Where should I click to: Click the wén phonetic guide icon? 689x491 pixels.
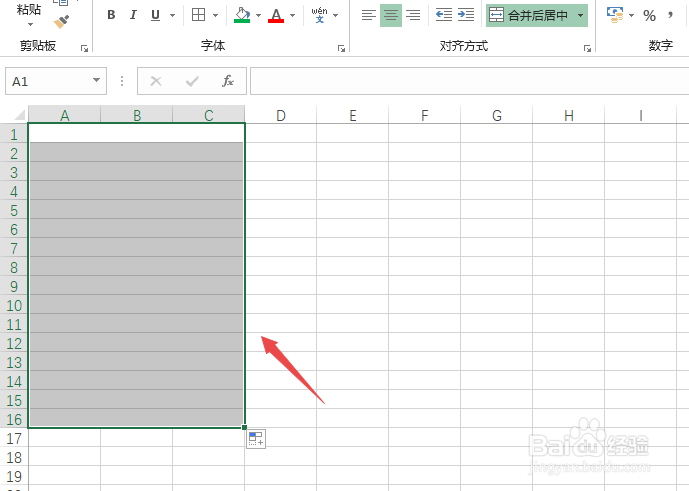(x=319, y=15)
